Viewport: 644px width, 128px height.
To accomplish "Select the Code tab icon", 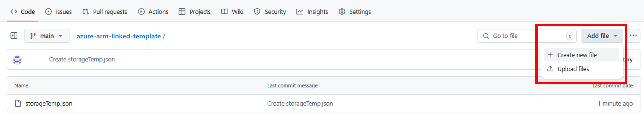I will coord(14,11).
